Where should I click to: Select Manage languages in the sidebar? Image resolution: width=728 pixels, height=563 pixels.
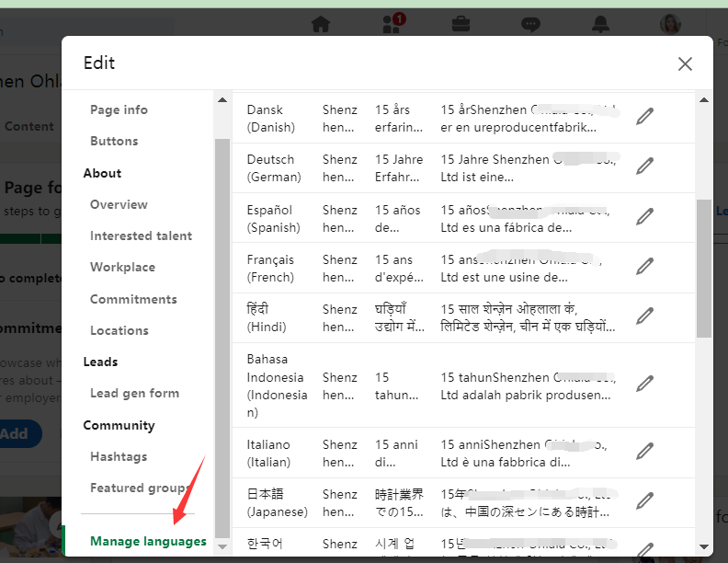148,542
